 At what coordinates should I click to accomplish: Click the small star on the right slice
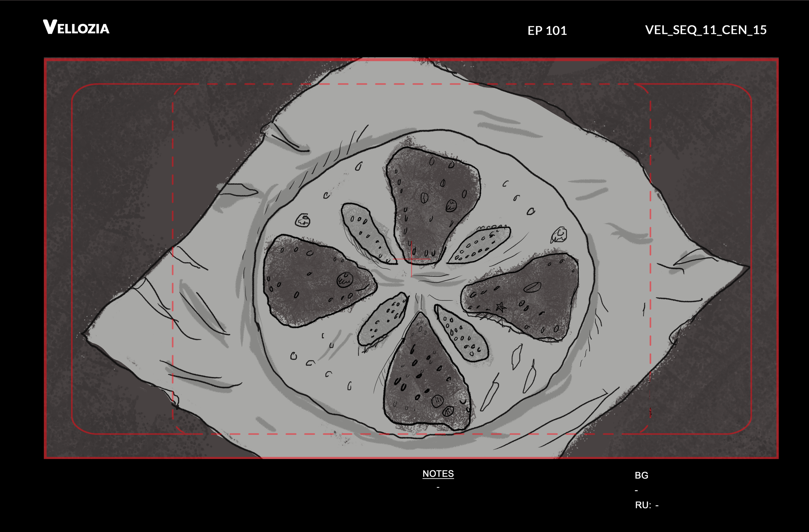tap(500, 307)
